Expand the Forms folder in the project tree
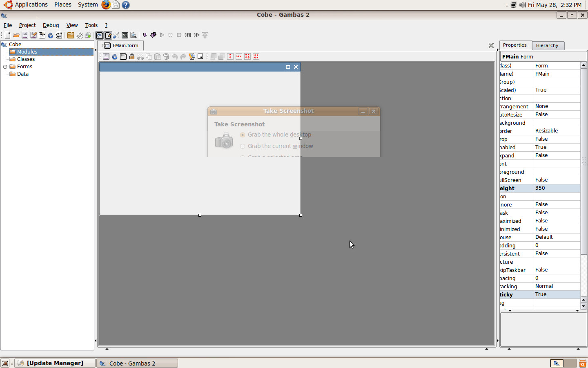Screen dimensions: 588x368 point(5,66)
